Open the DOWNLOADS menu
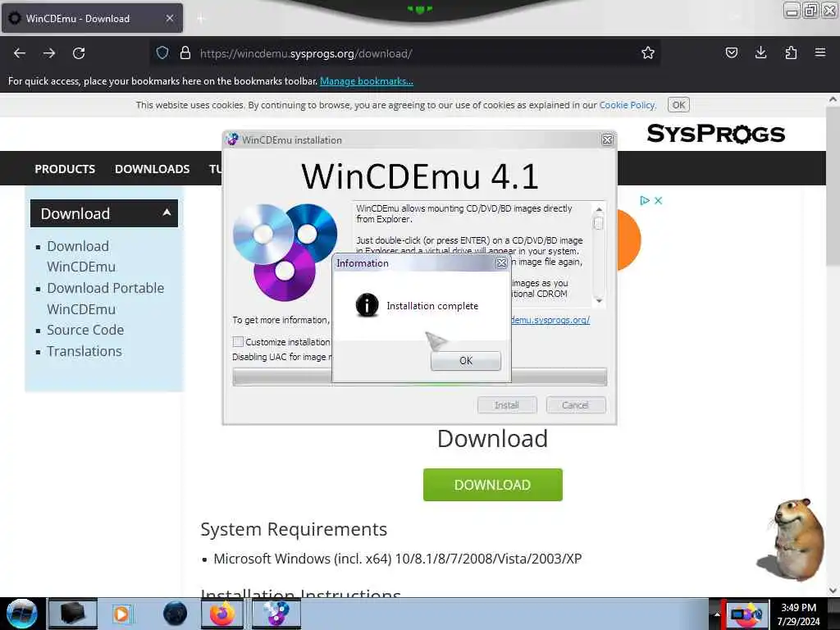This screenshot has width=840, height=630. 152,169
